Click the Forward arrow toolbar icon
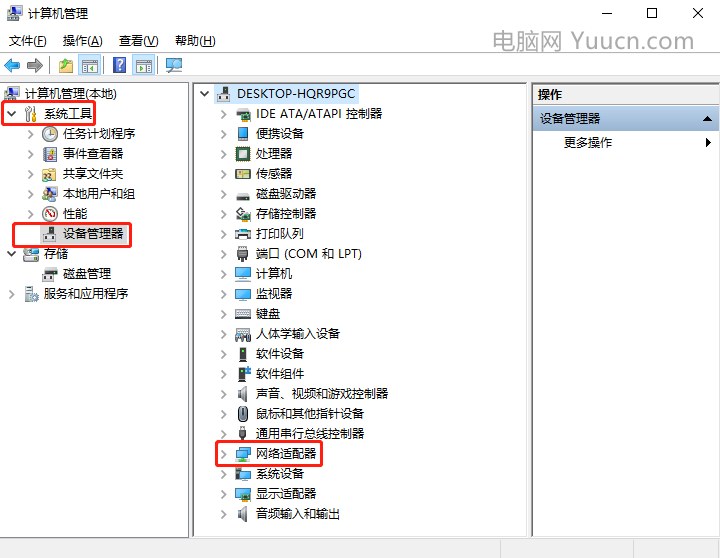720x558 pixels. point(35,66)
